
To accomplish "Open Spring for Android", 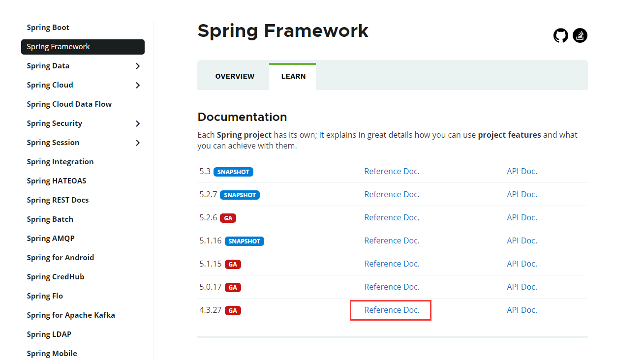I will point(61,258).
